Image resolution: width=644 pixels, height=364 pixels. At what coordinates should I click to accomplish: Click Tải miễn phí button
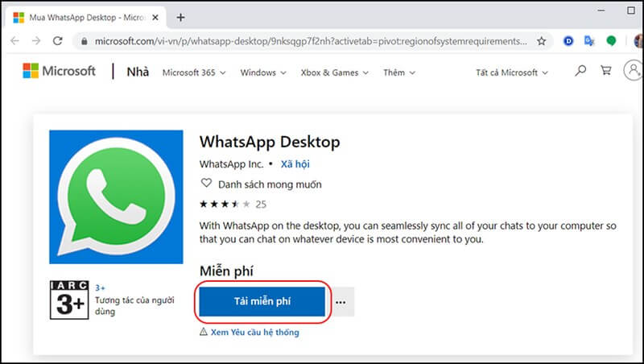click(x=262, y=301)
